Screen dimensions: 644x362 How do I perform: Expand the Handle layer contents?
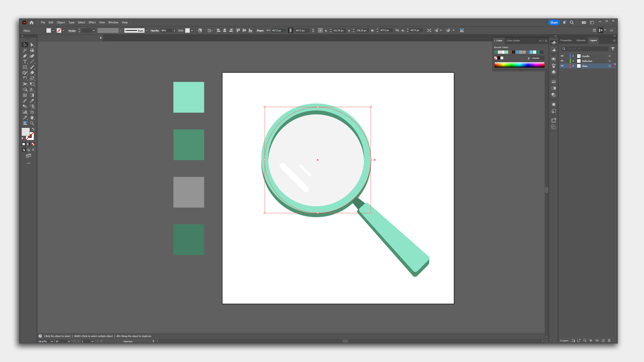(x=573, y=56)
